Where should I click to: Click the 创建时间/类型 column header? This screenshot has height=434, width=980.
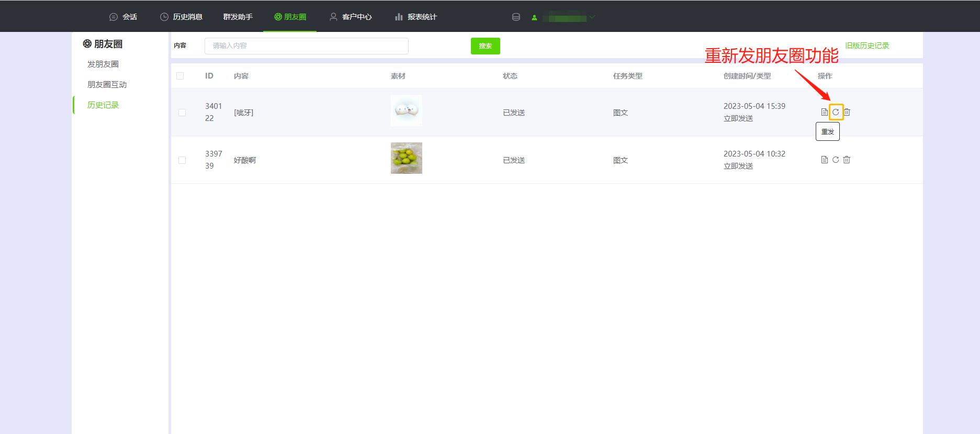[x=747, y=76]
